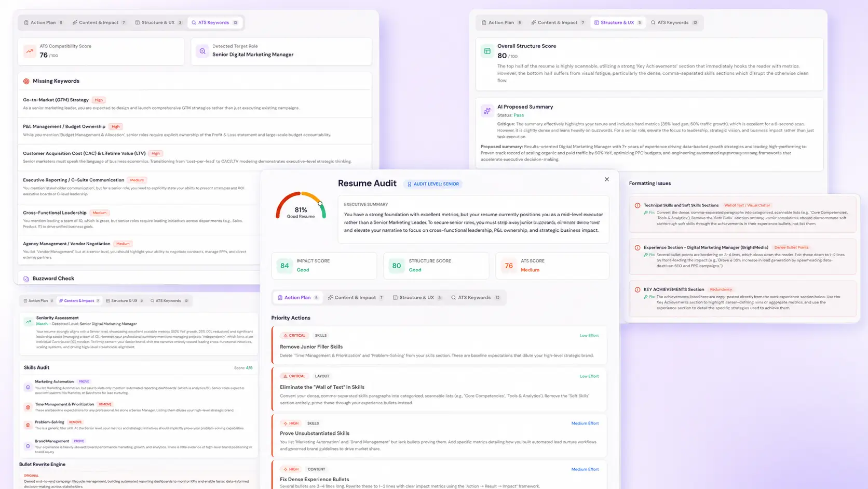The image size is (868, 489).
Task: Open the Fix Dense Experience Bullets card
Action: point(439,475)
